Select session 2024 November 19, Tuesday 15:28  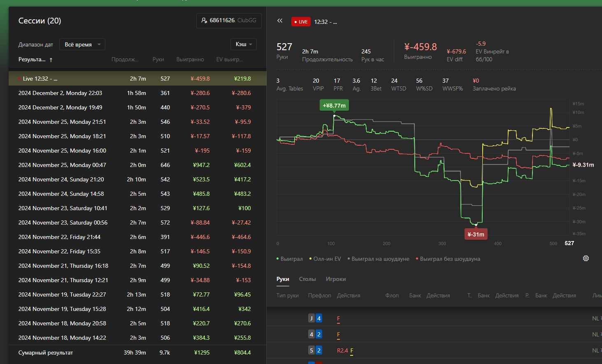tap(137, 309)
